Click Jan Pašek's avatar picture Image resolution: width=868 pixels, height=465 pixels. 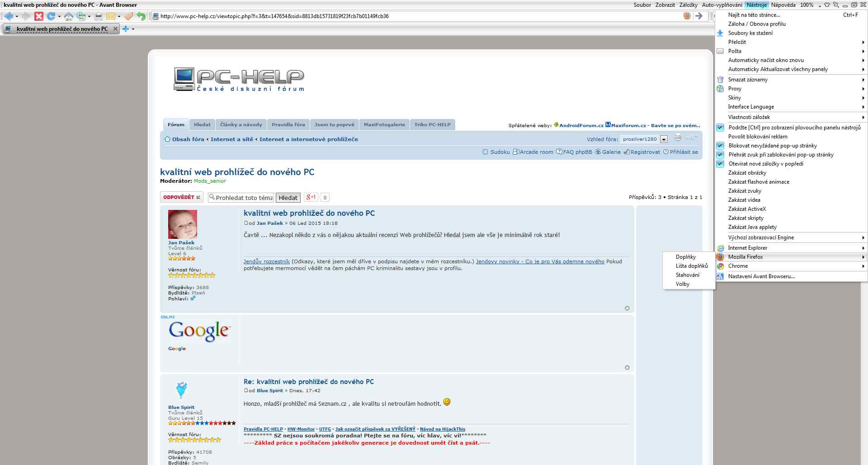[183, 224]
